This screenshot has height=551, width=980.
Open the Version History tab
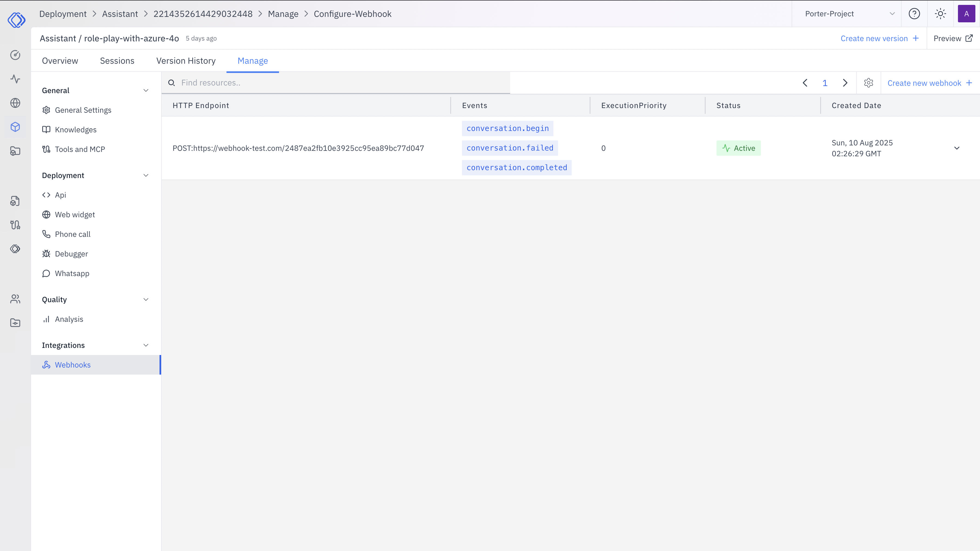point(186,60)
